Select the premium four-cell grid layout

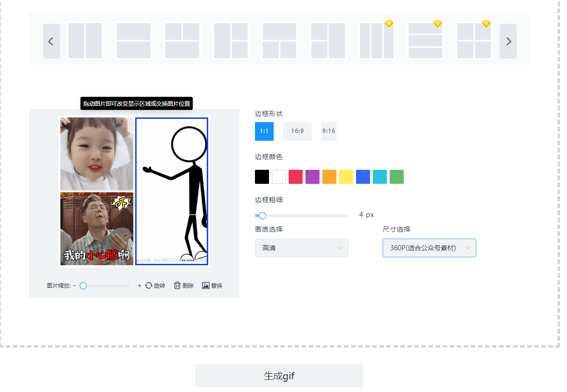click(474, 41)
